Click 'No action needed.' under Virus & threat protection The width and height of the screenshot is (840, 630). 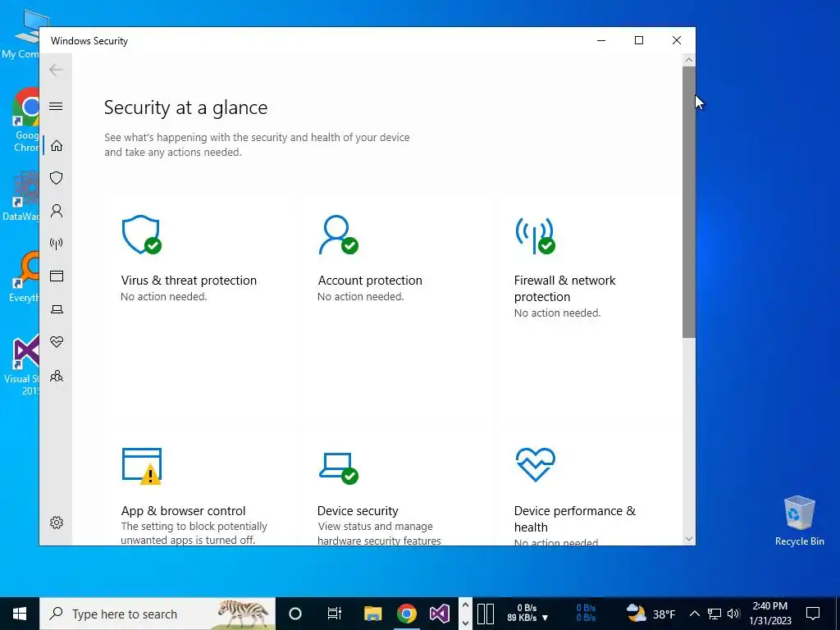tap(164, 296)
